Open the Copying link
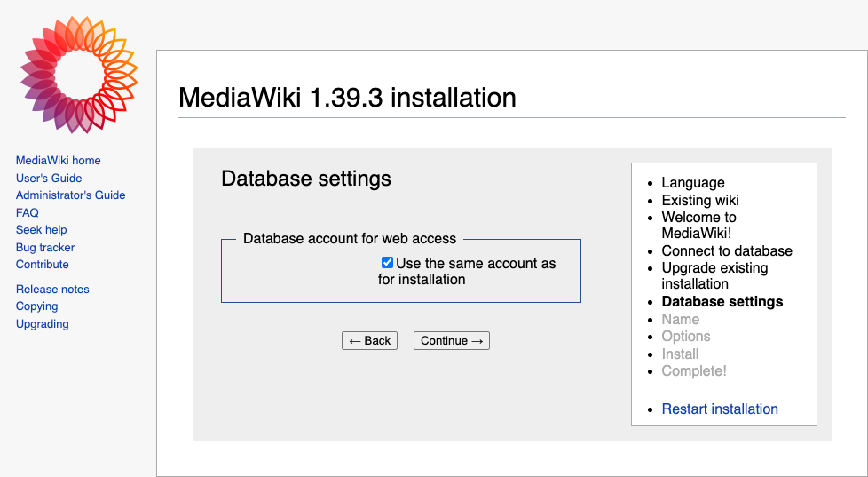 [37, 306]
